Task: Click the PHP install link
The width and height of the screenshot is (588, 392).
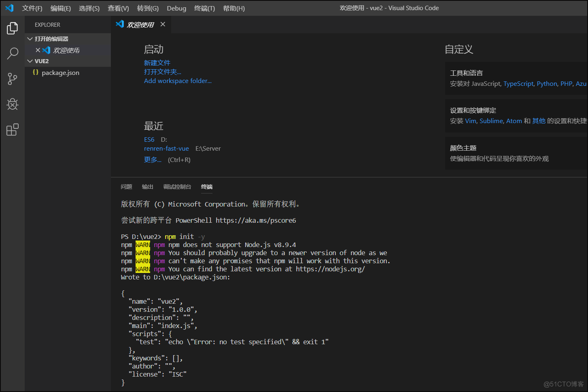Action: [566, 83]
